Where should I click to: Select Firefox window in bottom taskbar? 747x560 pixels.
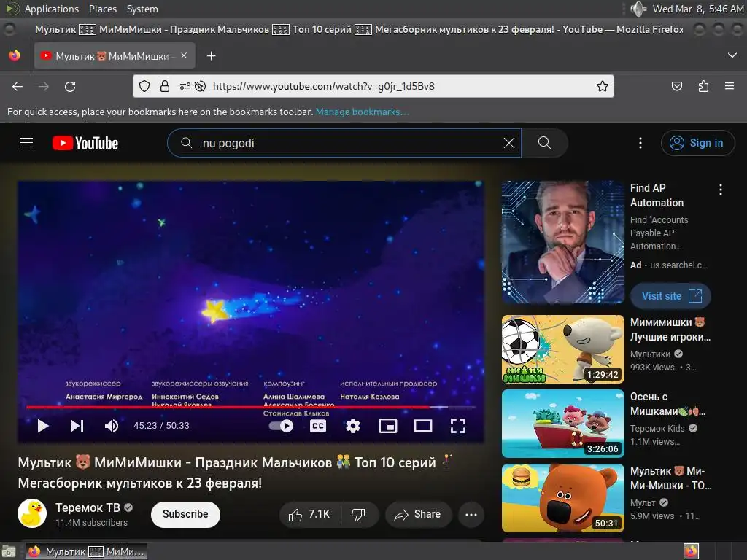tap(86, 551)
